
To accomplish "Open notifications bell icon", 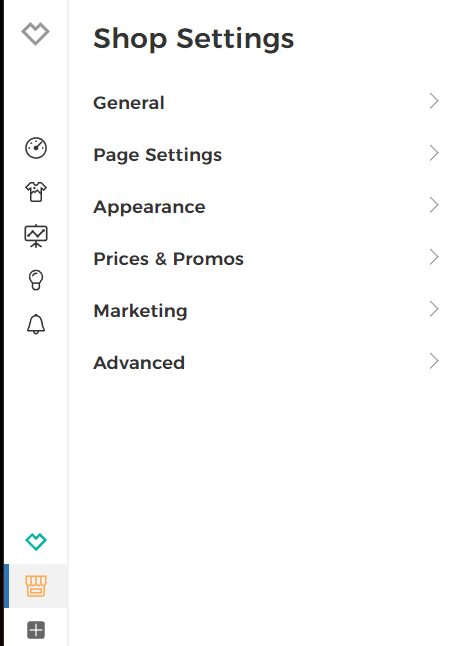I will (x=36, y=324).
